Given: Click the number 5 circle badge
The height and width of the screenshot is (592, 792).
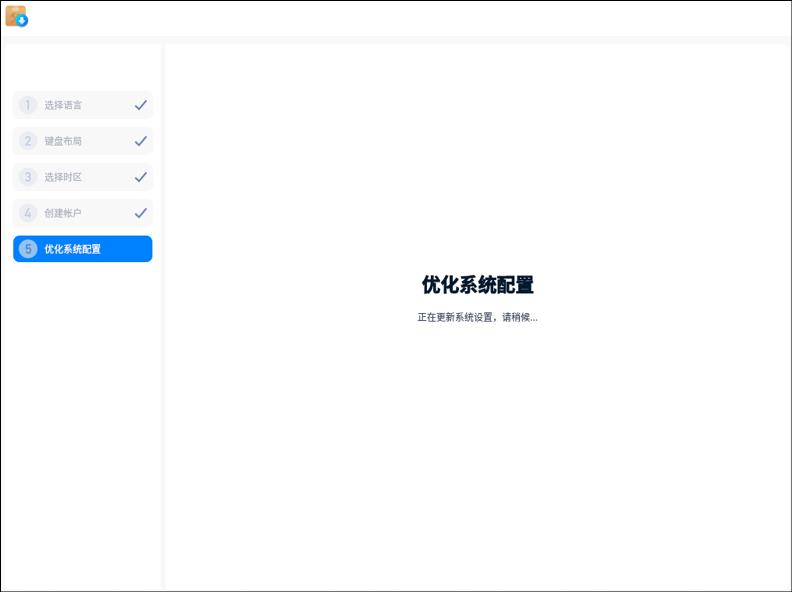Looking at the screenshot, I should [28, 249].
